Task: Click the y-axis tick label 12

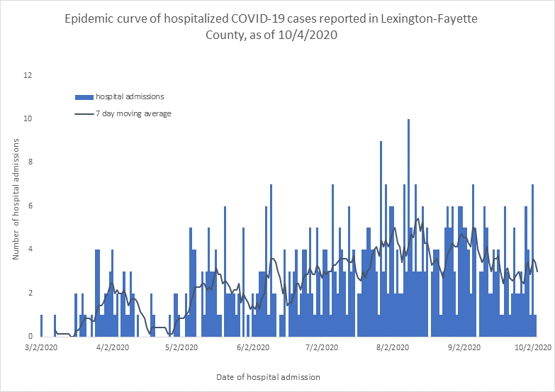Action: (27, 75)
